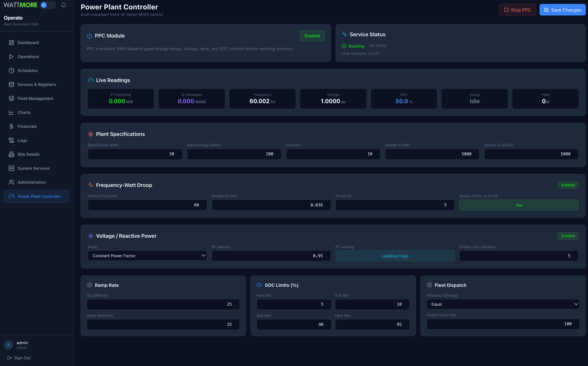This screenshot has width=588, height=366.
Task: Click the PF Setpoint input field
Action: coord(271,256)
